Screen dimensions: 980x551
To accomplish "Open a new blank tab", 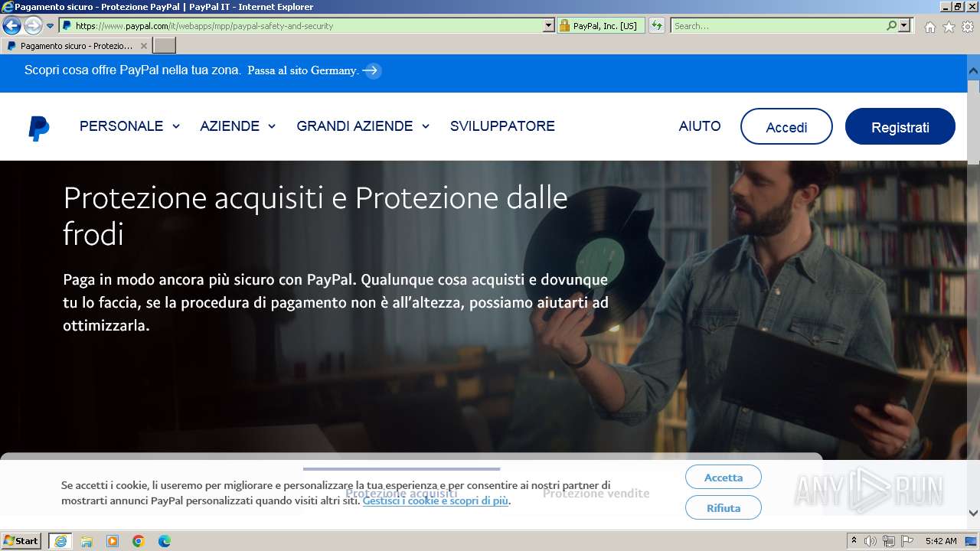I will click(165, 46).
